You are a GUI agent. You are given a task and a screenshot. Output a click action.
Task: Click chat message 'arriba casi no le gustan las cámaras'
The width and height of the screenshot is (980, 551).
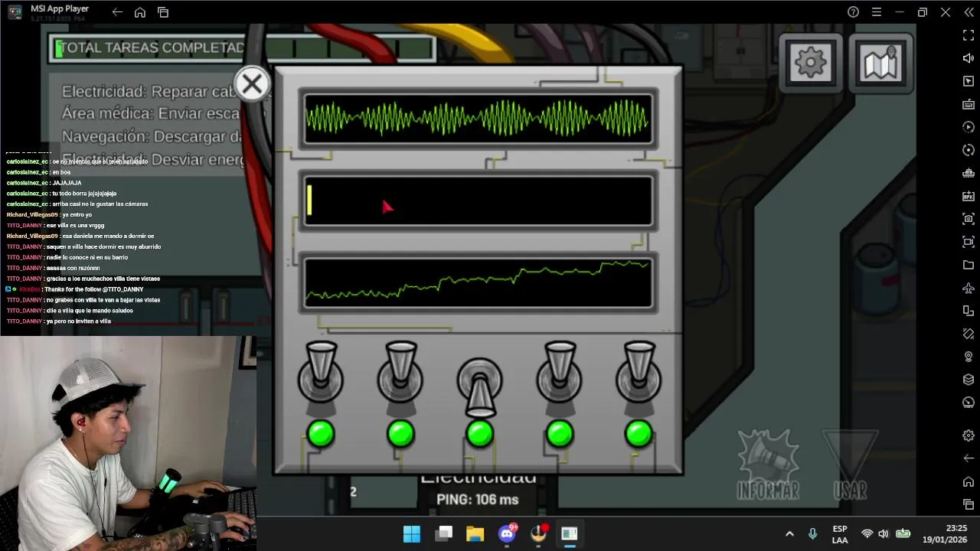[x=100, y=204]
